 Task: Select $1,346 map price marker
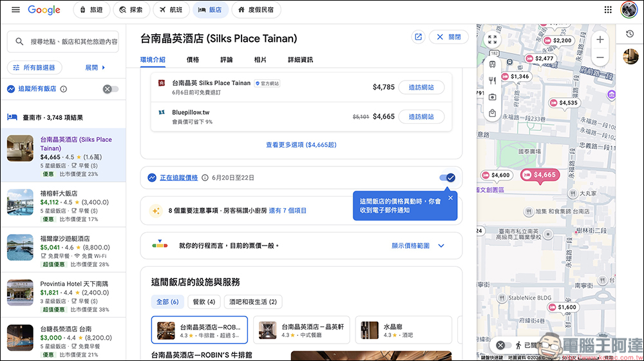tap(515, 77)
